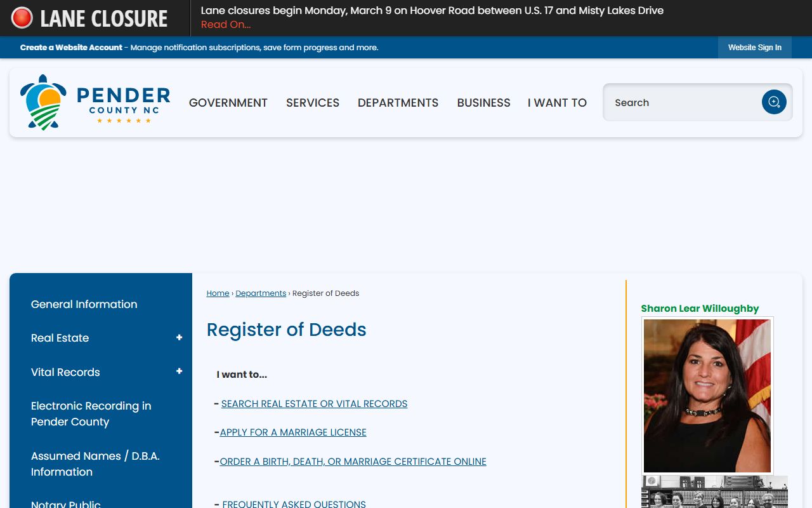
Task: Click the Register of Deeds page heading
Action: pyautogui.click(x=287, y=330)
